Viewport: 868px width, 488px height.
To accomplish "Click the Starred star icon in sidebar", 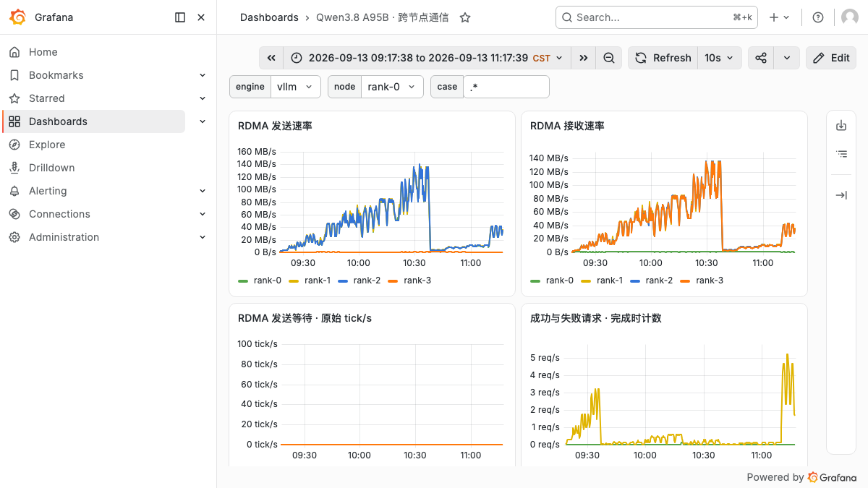I will click(x=14, y=98).
